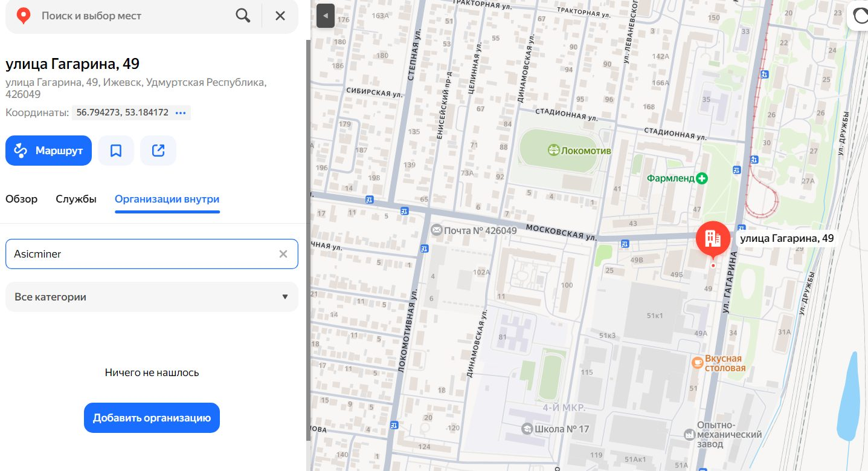Switch to the Обзор tab
Screen dimensions: 868x471
22,199
